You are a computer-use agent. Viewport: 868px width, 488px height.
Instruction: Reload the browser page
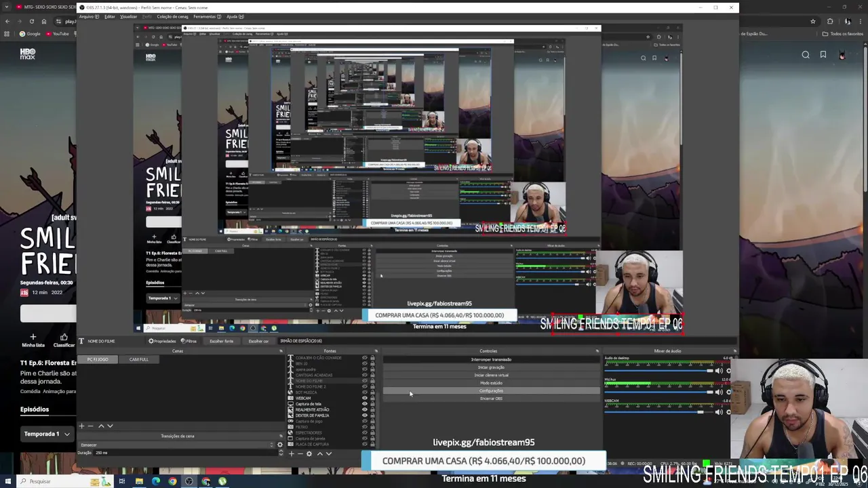(x=31, y=21)
